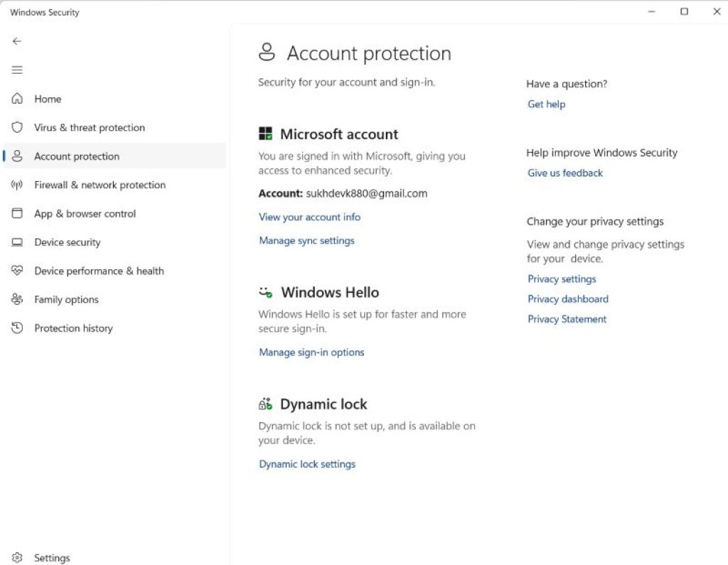Maximize the Windows Security window

click(685, 11)
